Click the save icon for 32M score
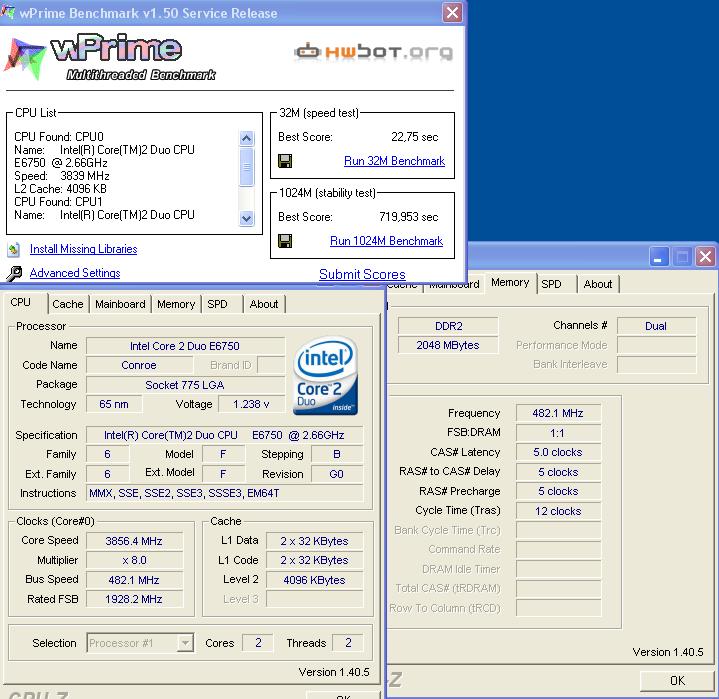 [285, 161]
